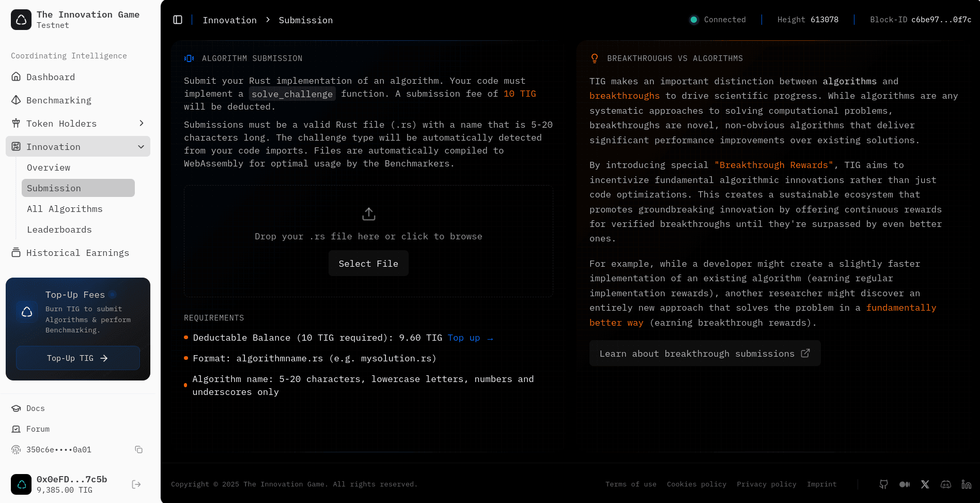This screenshot has height=503, width=980.
Task: Follow the Top up balance link
Action: point(470,338)
